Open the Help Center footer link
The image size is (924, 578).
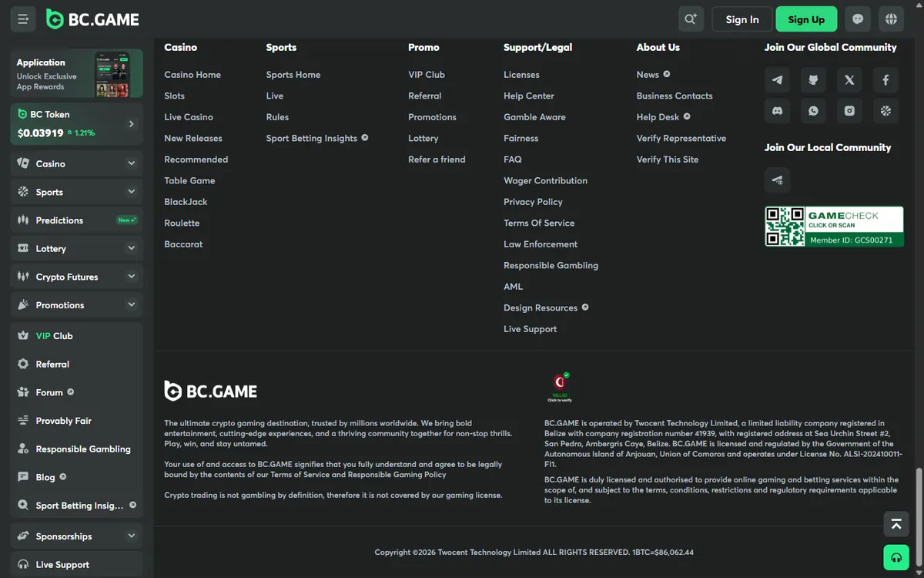click(529, 96)
